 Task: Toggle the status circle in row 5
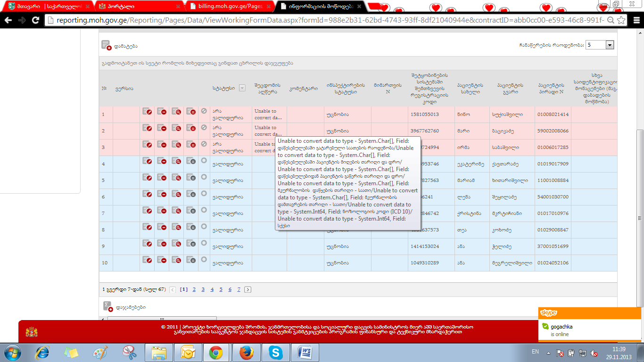(204, 177)
